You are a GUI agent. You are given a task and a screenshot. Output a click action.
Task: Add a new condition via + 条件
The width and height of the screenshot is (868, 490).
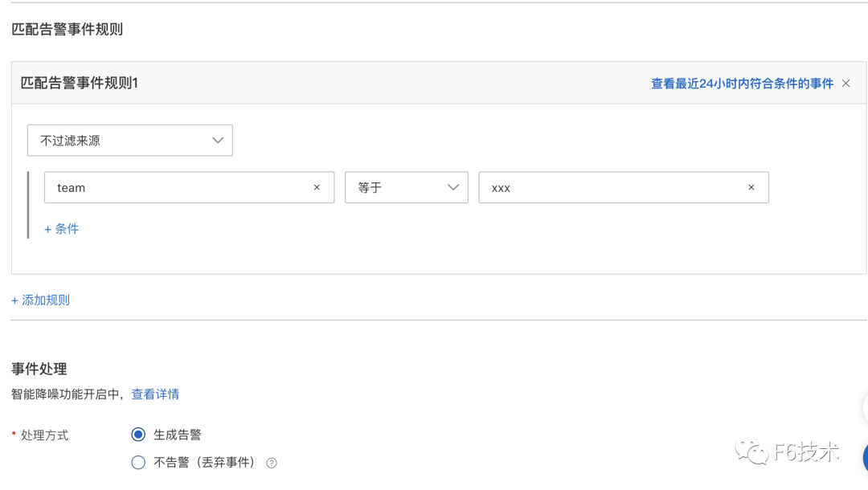tap(62, 229)
